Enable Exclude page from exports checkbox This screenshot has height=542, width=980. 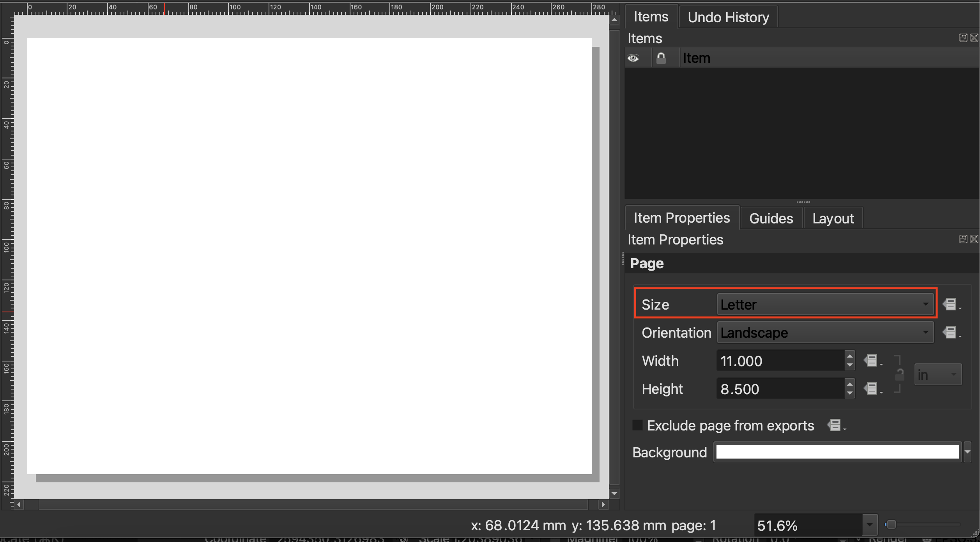pyautogui.click(x=638, y=425)
